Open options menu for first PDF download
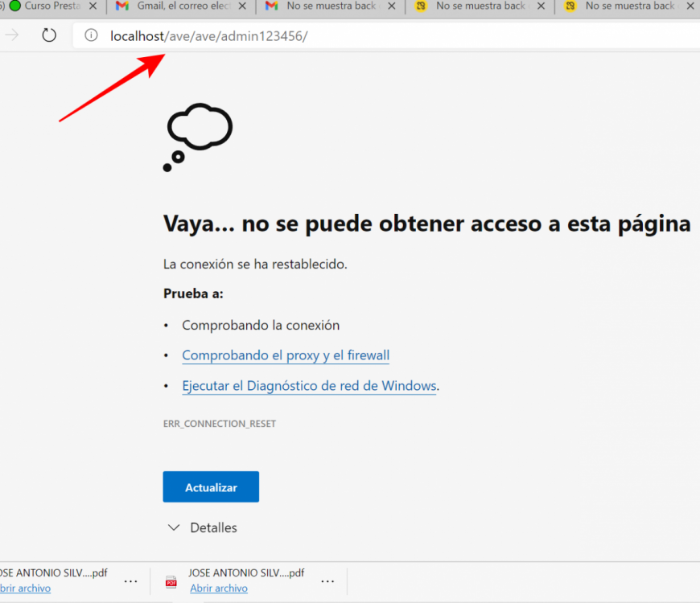Screen dimensions: 700x603 tap(131, 580)
